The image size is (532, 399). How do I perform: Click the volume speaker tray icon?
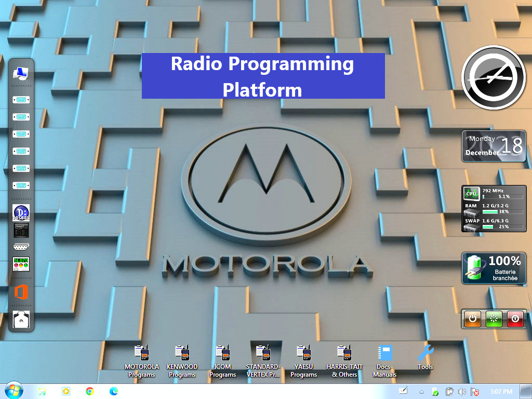click(x=462, y=392)
